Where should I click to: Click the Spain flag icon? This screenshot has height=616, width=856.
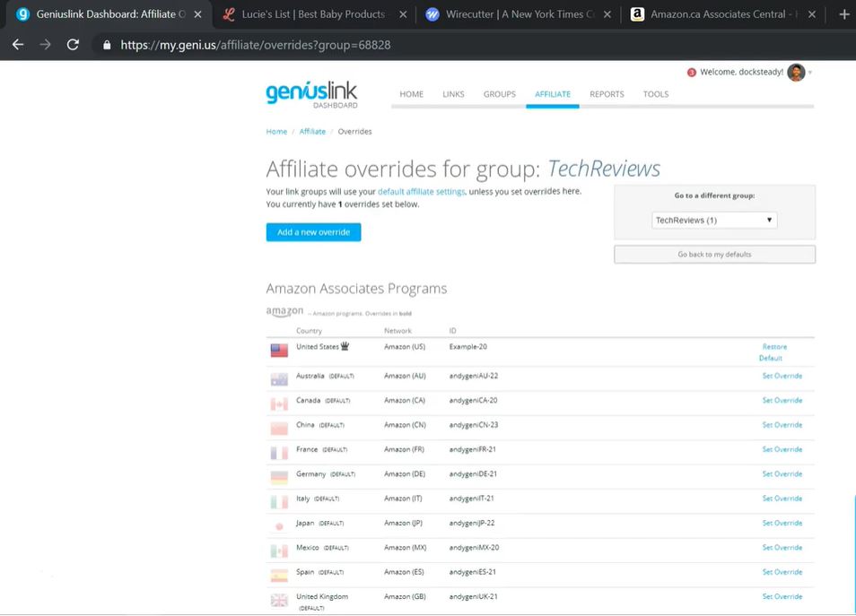279,576
